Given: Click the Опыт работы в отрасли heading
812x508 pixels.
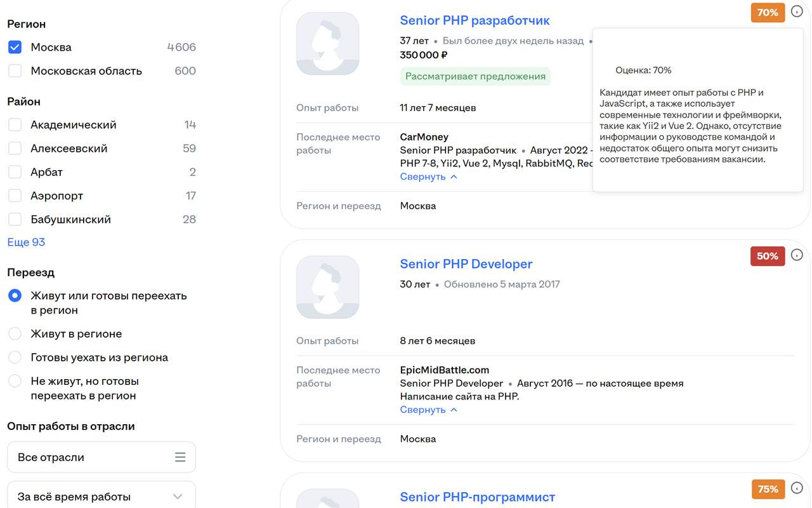Looking at the screenshot, I should 71,426.
